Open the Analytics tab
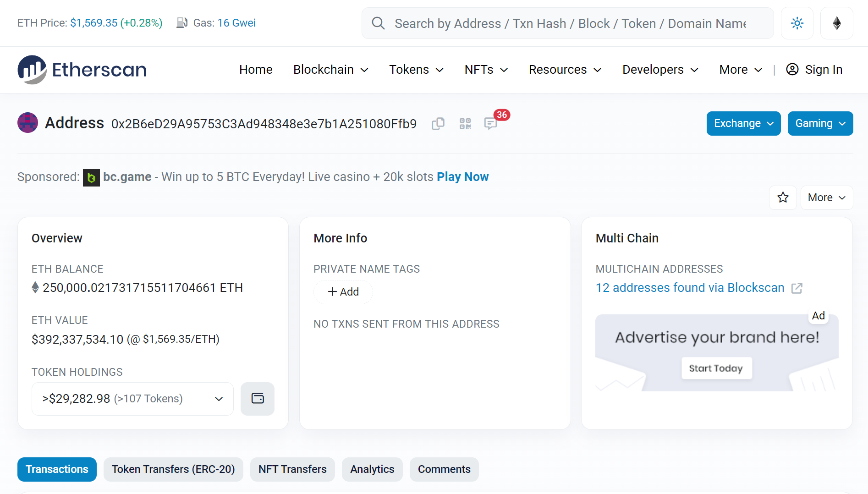 pos(372,469)
